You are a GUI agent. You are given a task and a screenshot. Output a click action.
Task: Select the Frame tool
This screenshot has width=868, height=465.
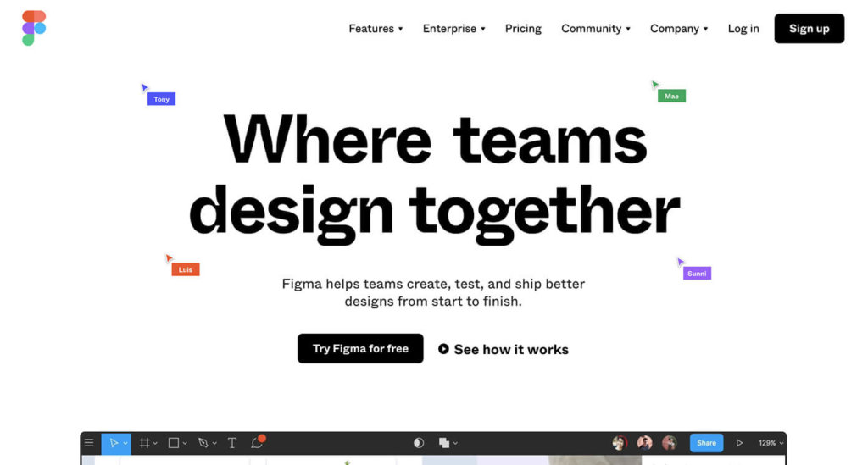(144, 443)
